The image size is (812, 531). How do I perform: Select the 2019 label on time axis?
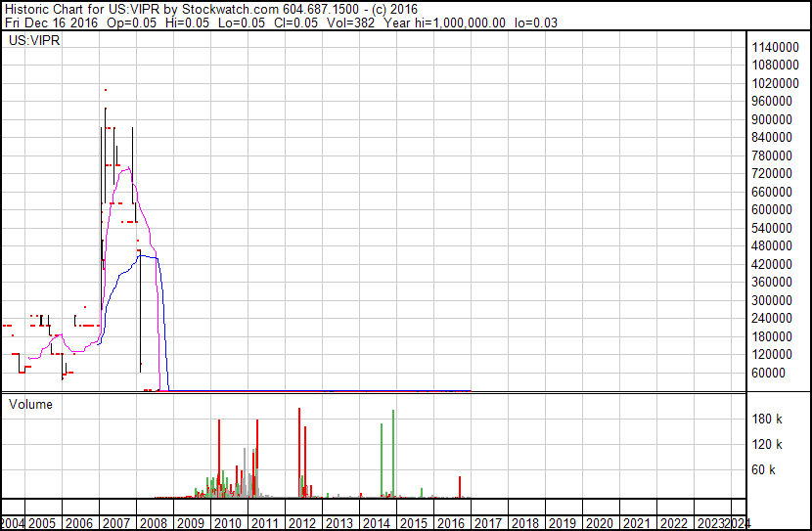pyautogui.click(x=563, y=523)
